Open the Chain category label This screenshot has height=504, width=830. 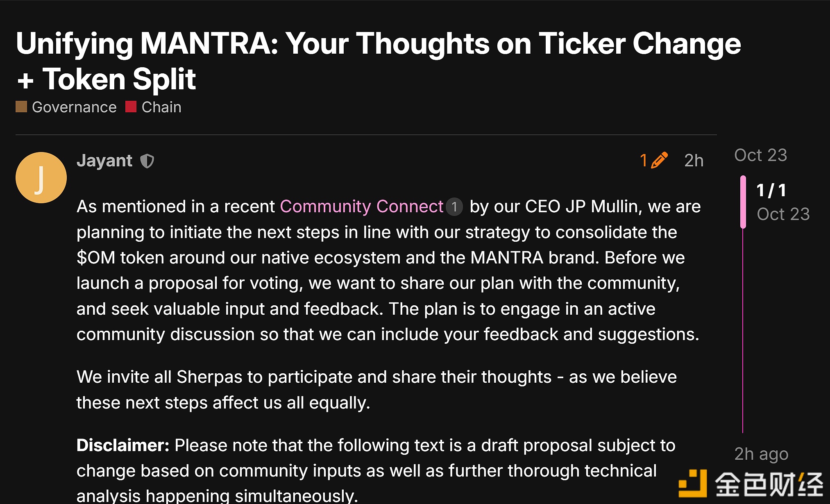click(x=161, y=107)
